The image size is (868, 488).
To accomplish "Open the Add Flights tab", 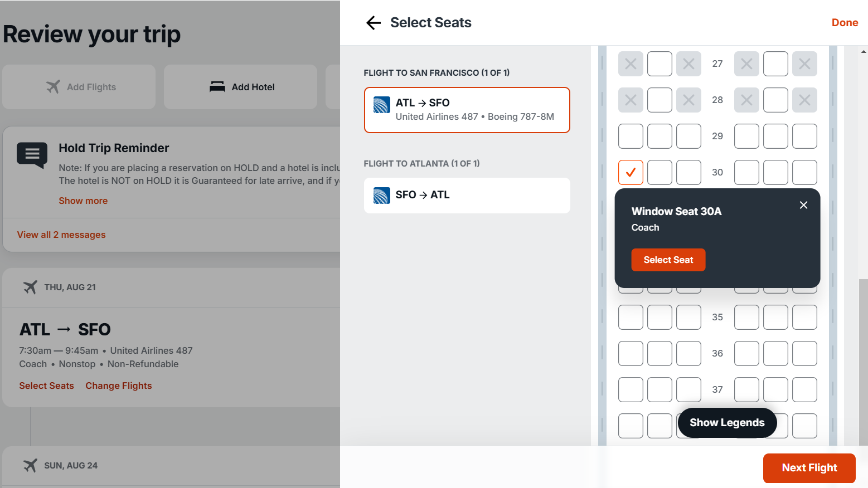I will click(x=79, y=87).
